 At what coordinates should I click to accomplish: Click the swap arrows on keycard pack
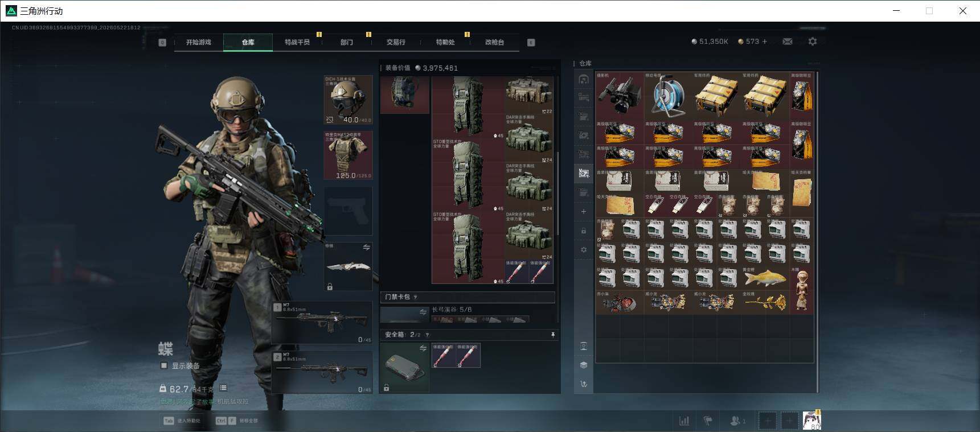tap(423, 312)
